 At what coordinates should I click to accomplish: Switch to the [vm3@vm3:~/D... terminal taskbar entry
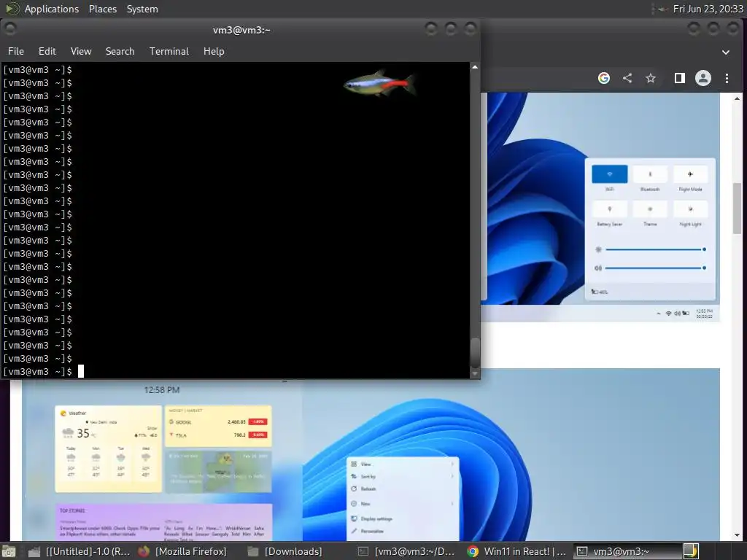[x=406, y=551]
